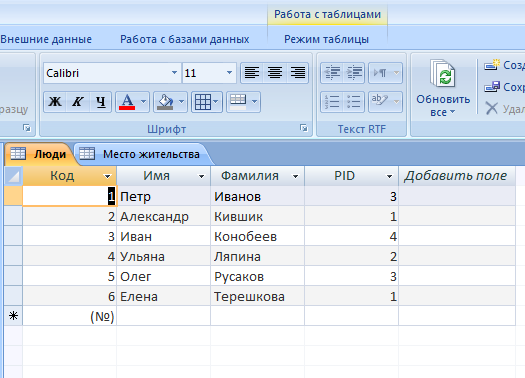Click the cell containing Александр
Viewport: 525px width, 378px height.
(x=163, y=216)
